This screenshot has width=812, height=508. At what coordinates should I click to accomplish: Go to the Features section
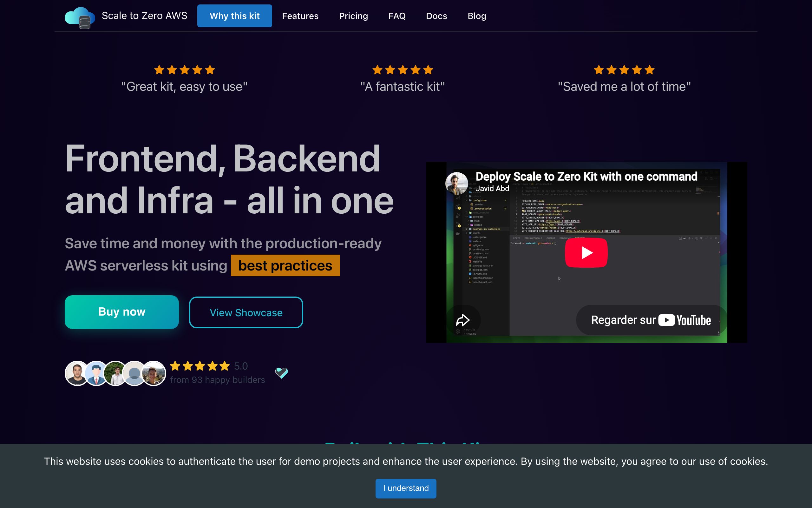click(300, 16)
